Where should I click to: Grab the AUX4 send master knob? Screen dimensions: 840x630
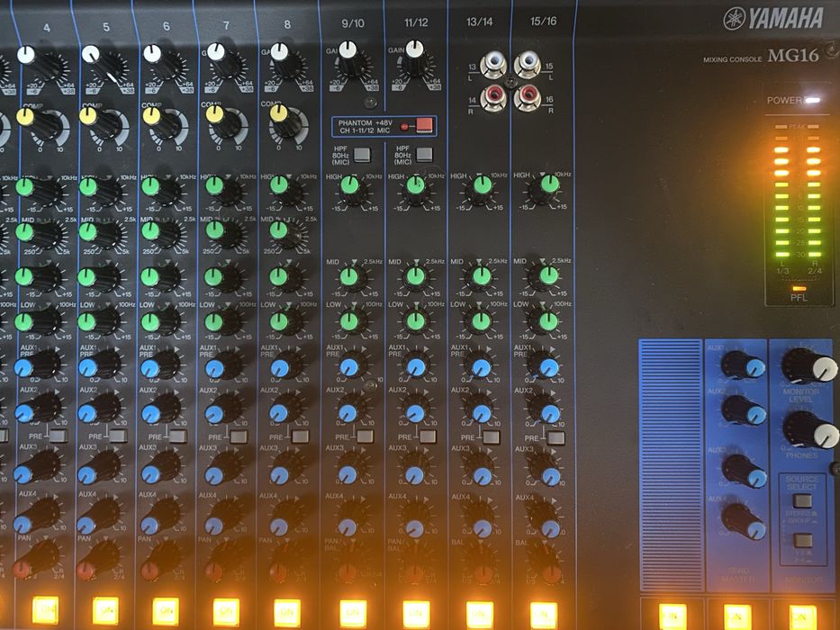pyautogui.click(x=744, y=523)
